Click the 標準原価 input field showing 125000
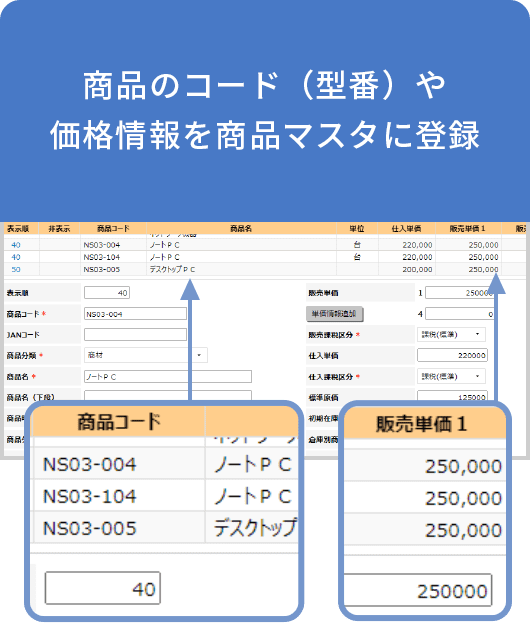Screen dimensions: 530x623 click(x=452, y=397)
